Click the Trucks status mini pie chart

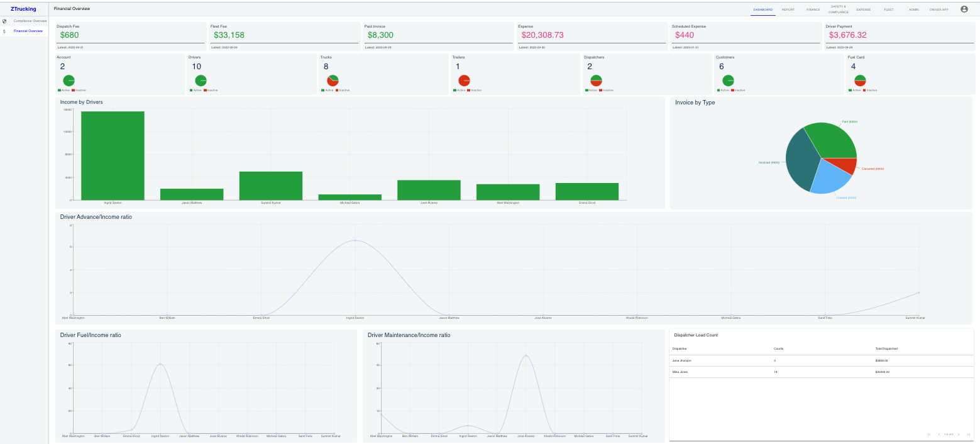tap(333, 80)
